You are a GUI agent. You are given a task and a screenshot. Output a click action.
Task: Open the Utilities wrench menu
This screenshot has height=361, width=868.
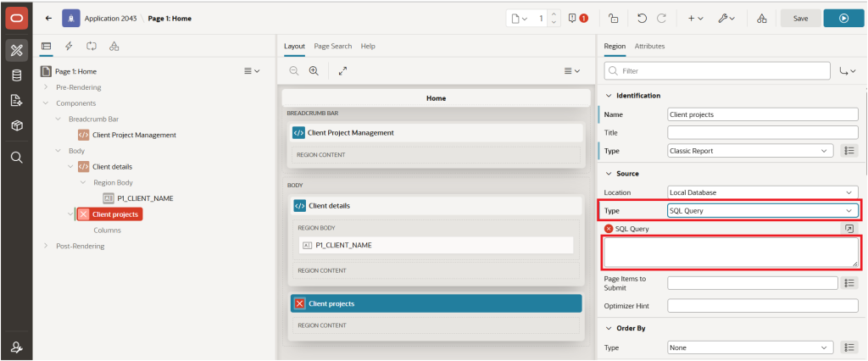click(726, 19)
